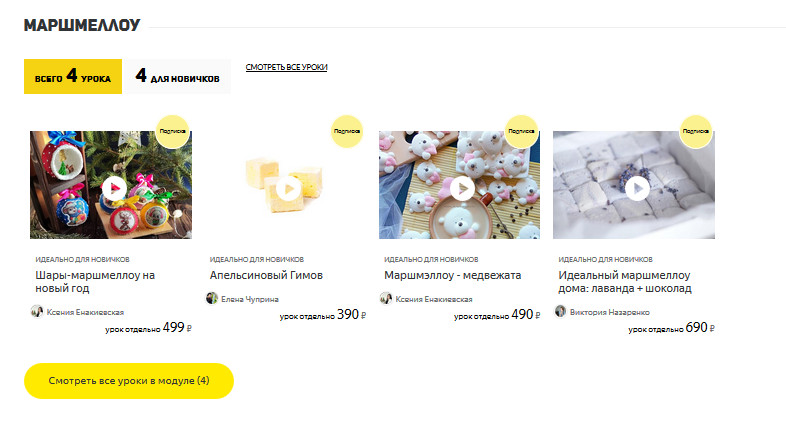Open the Апельсиновый Гимов lesson title
786x430 pixels.
pos(266,275)
